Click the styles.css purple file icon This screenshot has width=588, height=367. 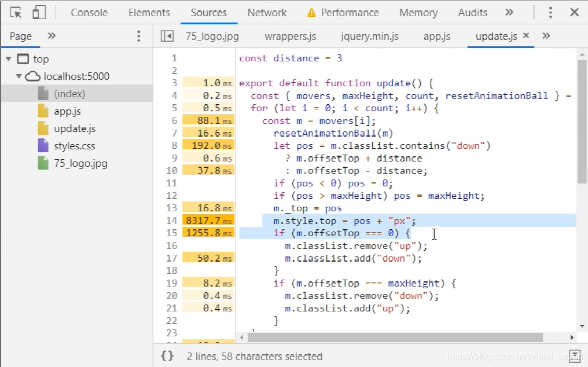click(43, 146)
